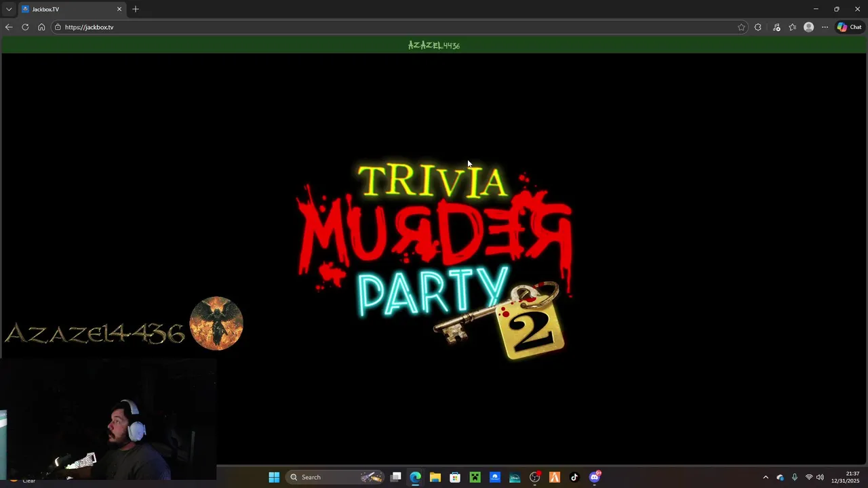Show hidden system tray icons
This screenshot has width=868, height=488.
pyautogui.click(x=766, y=477)
